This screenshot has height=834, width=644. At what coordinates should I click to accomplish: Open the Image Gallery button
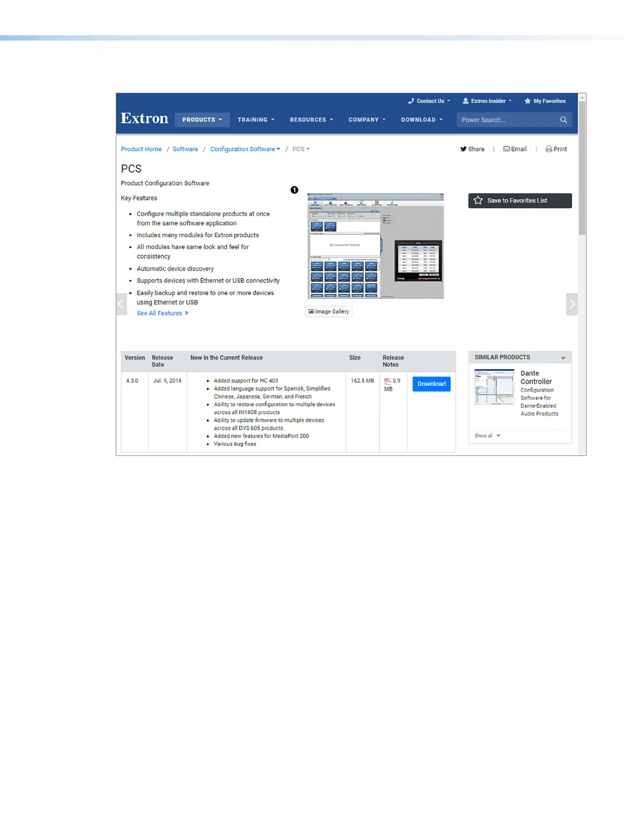329,312
